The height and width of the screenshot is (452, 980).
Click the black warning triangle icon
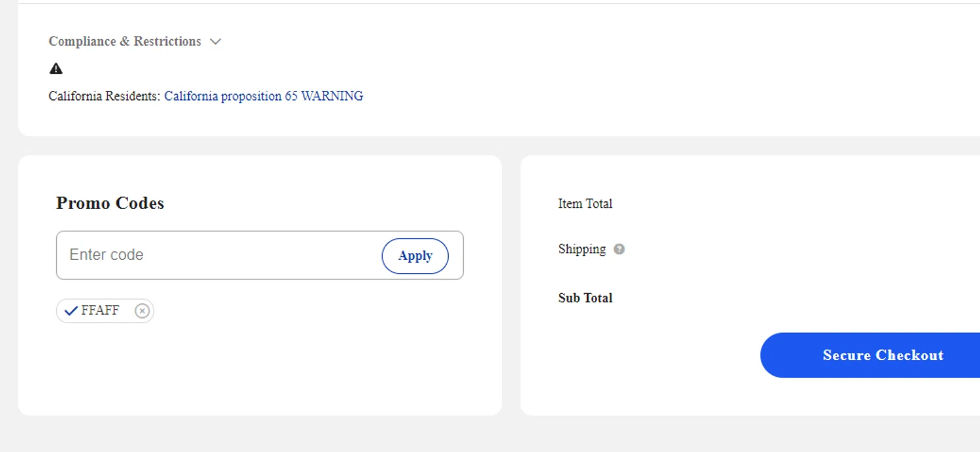[56, 68]
